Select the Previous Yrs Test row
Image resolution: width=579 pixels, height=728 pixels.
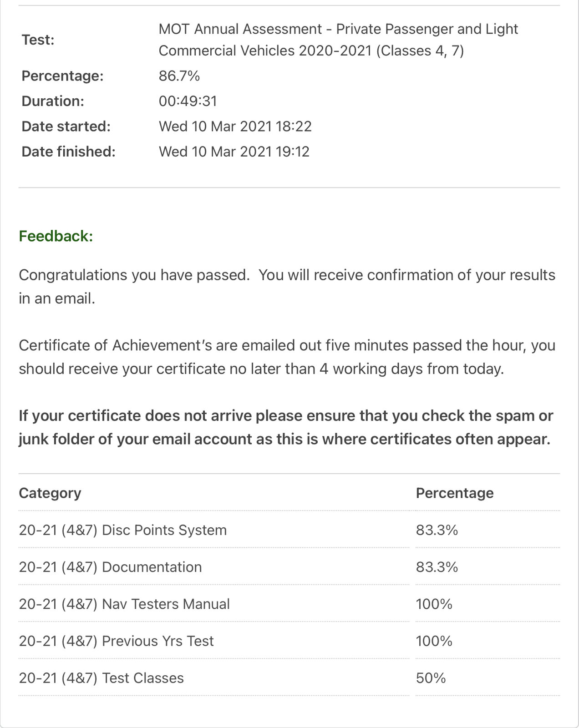coord(116,641)
